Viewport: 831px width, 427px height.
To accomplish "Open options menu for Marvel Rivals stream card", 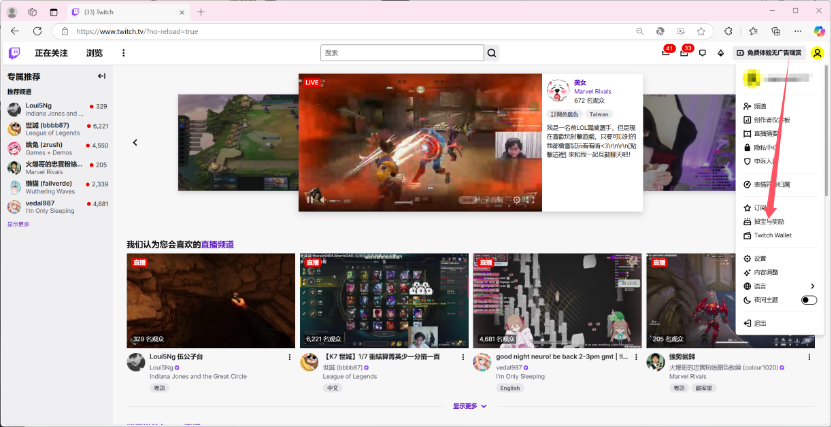I will point(809,357).
